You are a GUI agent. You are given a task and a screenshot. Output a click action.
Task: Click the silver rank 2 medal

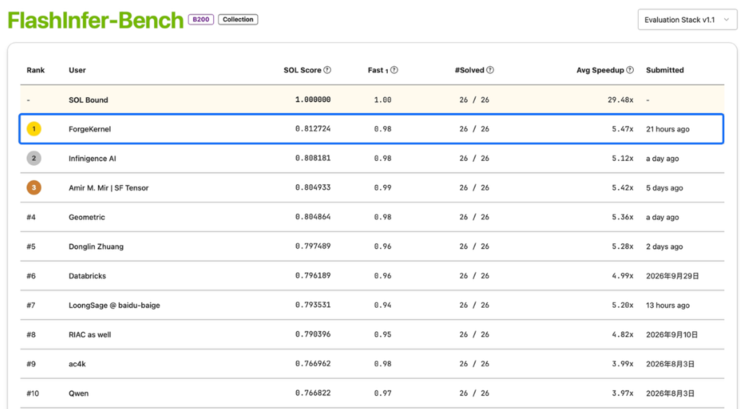34,158
